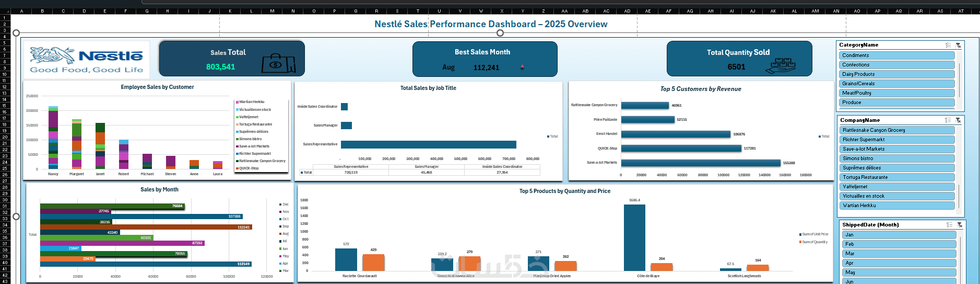Click the QUICK-Stop legend color marker
Screen dimensions: 980x284
click(x=237, y=168)
